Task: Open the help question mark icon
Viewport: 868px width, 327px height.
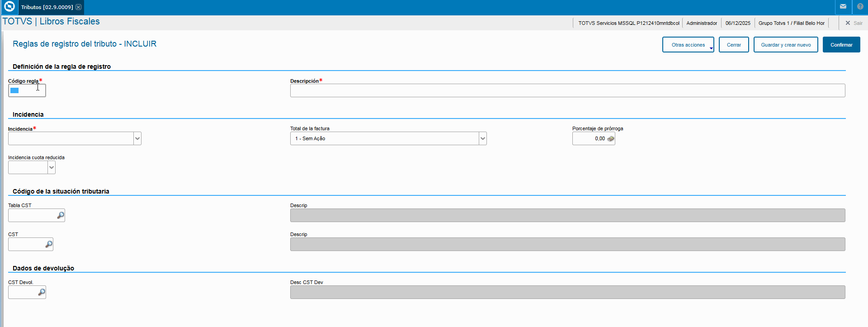Action: pos(860,7)
